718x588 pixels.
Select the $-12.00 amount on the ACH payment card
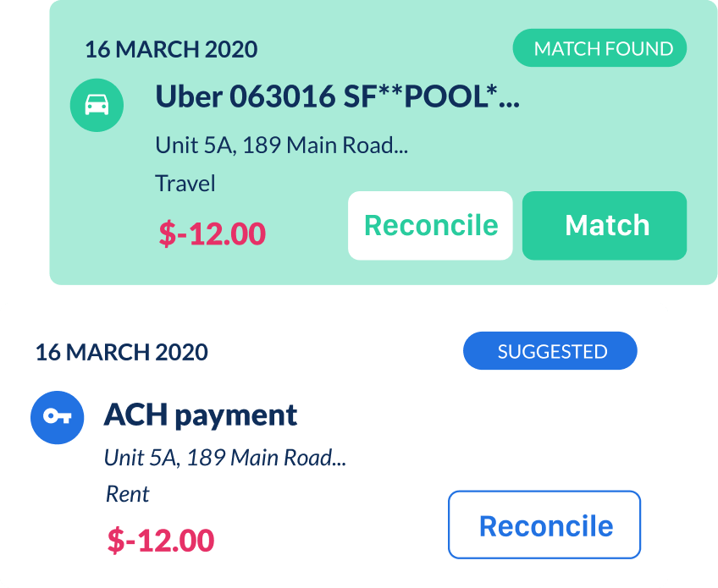point(161,539)
